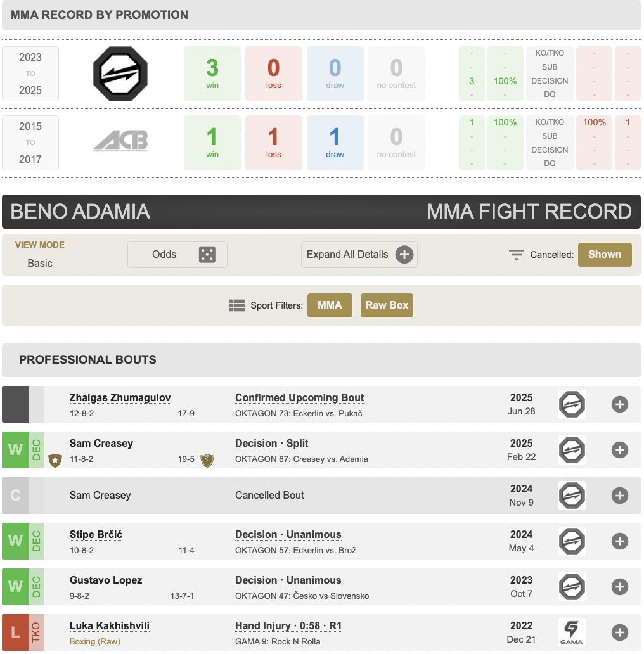Toggle the Cancelled Shown button
644x654 pixels.
(x=604, y=255)
